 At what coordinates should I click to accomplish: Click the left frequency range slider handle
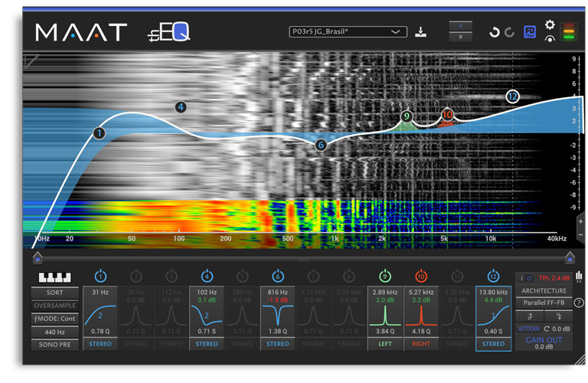pyautogui.click(x=37, y=259)
